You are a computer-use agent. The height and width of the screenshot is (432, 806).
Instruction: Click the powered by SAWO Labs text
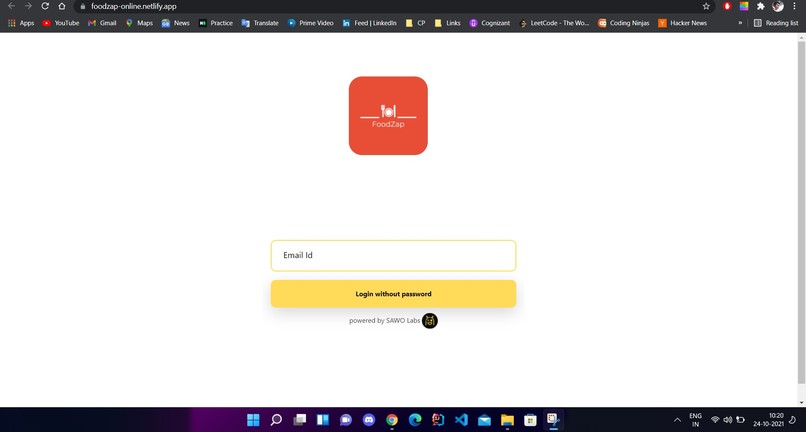(x=384, y=320)
